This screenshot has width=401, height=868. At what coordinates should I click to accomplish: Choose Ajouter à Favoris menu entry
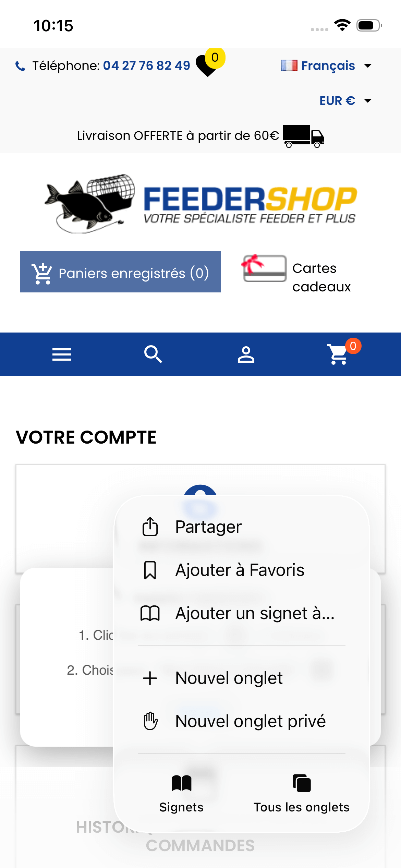click(240, 570)
